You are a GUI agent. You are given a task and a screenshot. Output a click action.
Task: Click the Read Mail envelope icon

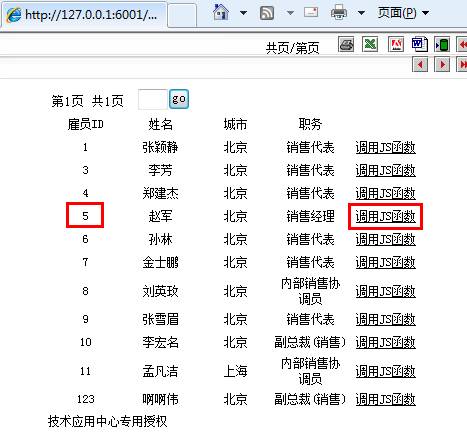pos(311,13)
